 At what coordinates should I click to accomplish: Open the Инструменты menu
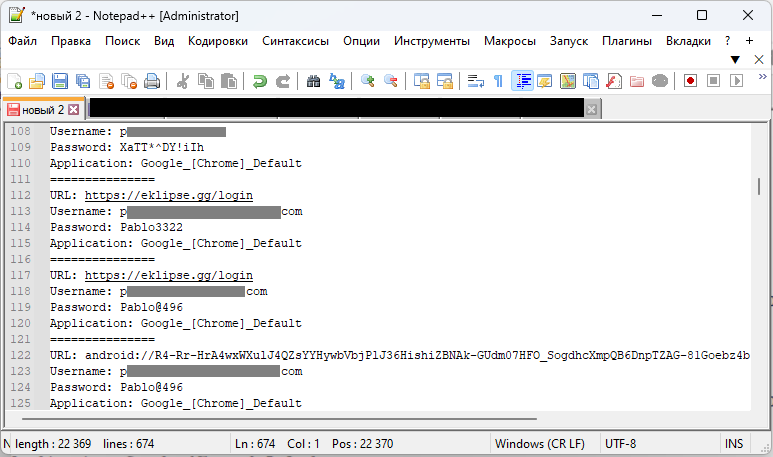tap(432, 41)
